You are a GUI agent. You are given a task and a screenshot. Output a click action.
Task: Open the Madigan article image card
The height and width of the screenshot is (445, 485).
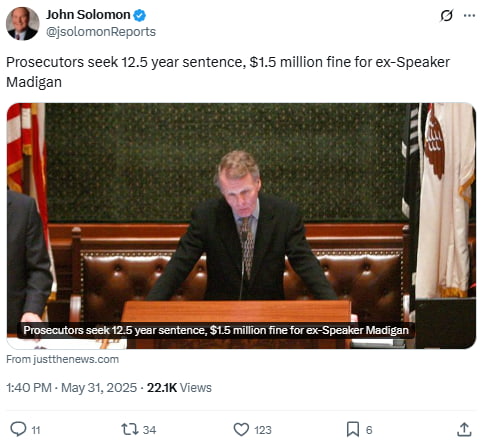coord(241,226)
